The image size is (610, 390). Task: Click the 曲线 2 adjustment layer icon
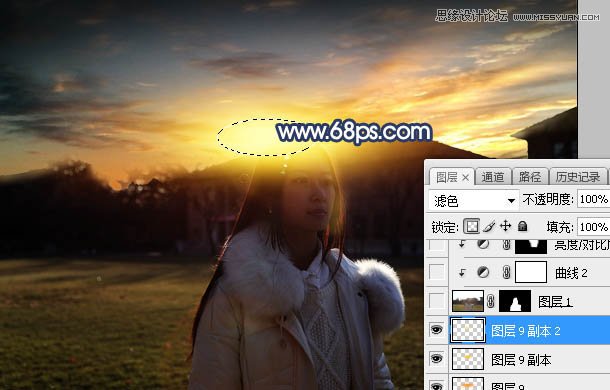(483, 272)
